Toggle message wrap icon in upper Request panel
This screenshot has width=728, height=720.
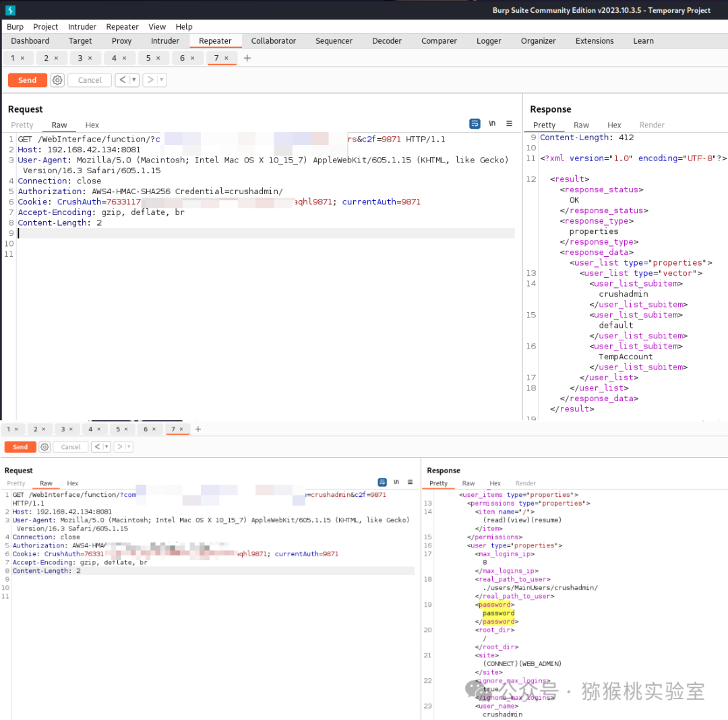475,123
